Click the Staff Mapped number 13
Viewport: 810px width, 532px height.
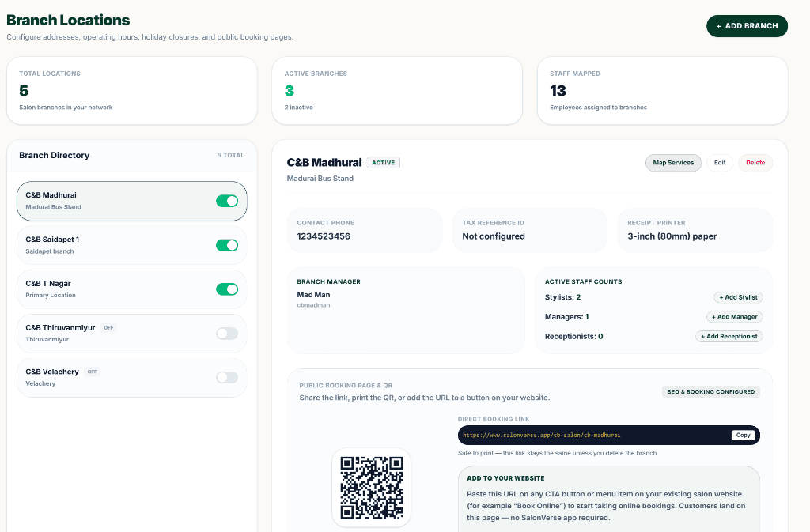click(558, 91)
